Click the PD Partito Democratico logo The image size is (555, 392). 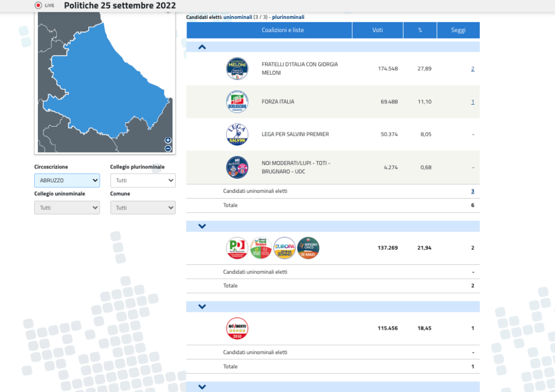click(x=237, y=248)
